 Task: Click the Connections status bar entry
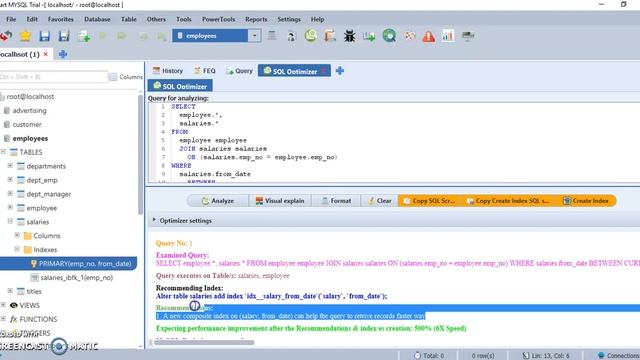[x=619, y=356]
